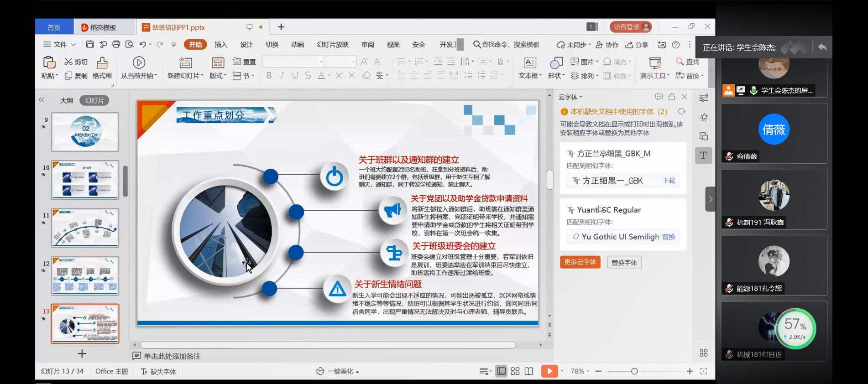Open the 插入 ribbon tab
The width and height of the screenshot is (868, 384).
point(221,44)
